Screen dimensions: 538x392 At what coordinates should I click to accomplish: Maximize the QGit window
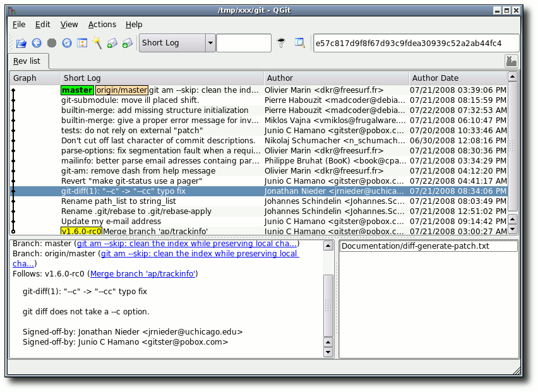point(506,11)
